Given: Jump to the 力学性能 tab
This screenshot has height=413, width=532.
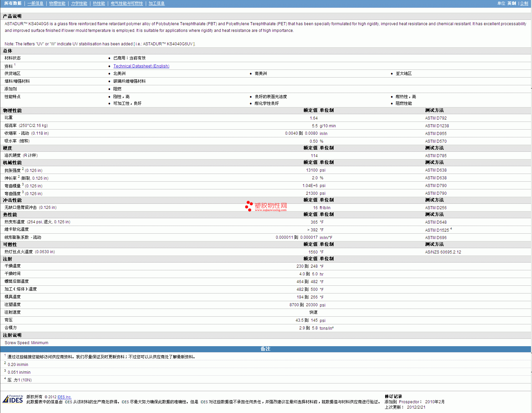Looking at the screenshot, I should point(79,3).
